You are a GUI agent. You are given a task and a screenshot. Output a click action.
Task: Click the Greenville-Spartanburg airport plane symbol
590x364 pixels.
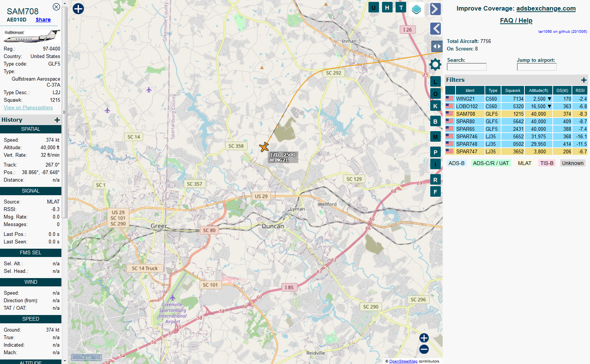[173, 298]
